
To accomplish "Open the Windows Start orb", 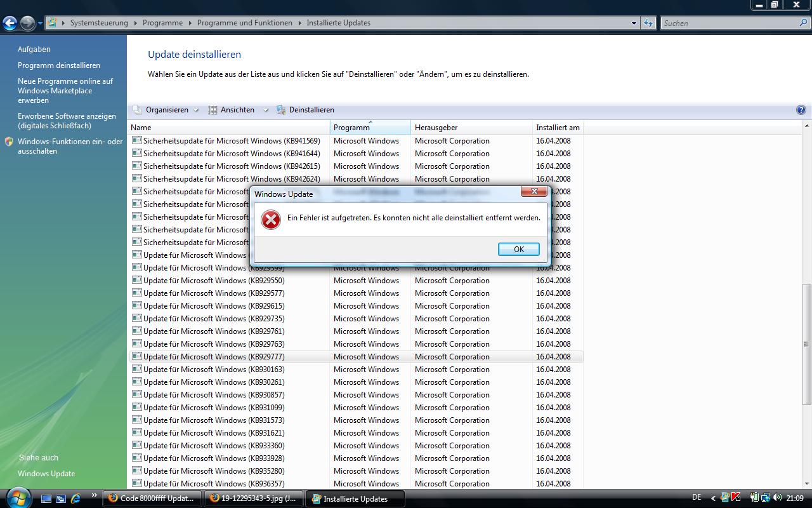I will (x=18, y=497).
